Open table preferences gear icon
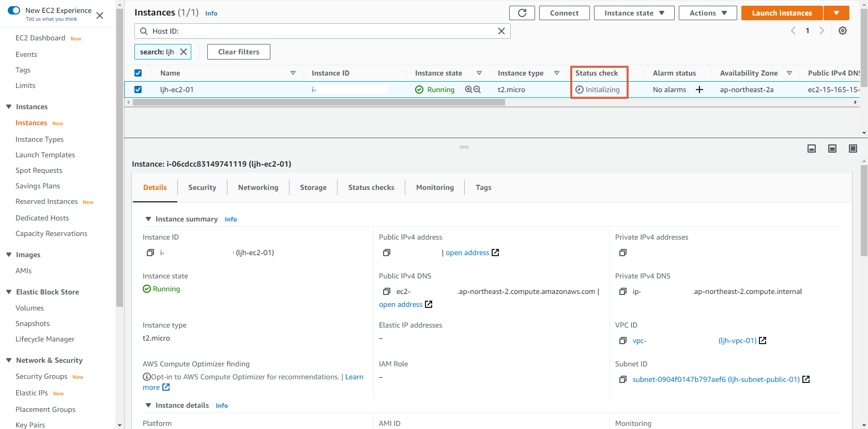Viewport: 868px width, 429px height. [843, 31]
